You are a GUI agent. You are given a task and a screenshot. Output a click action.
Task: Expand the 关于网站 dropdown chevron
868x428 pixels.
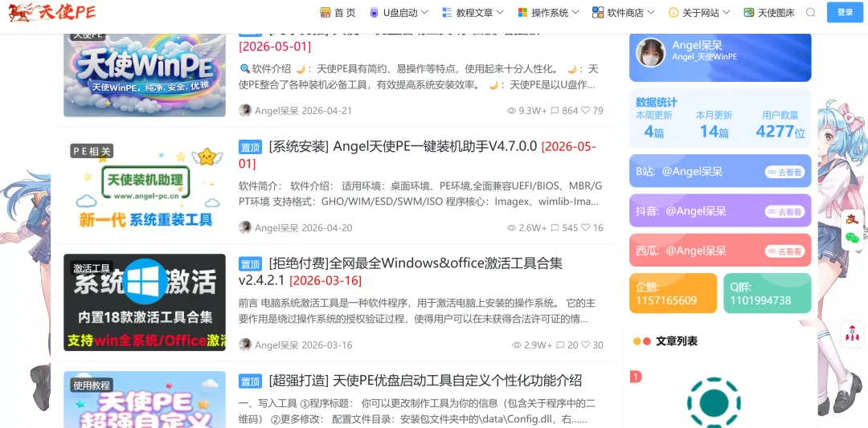click(727, 12)
